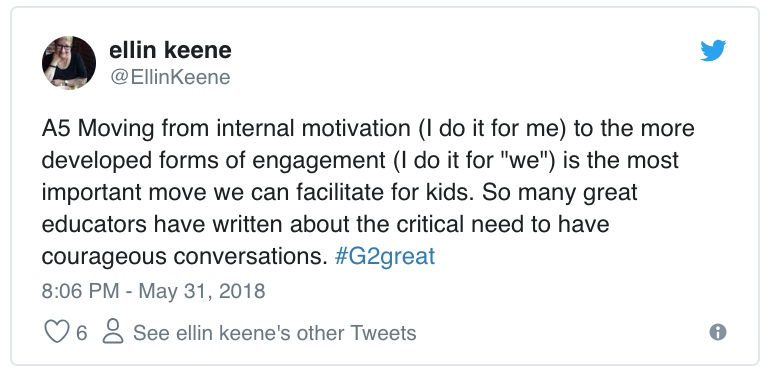Open the #G2great hashtag link
This screenshot has width=770, height=372.
click(385, 256)
